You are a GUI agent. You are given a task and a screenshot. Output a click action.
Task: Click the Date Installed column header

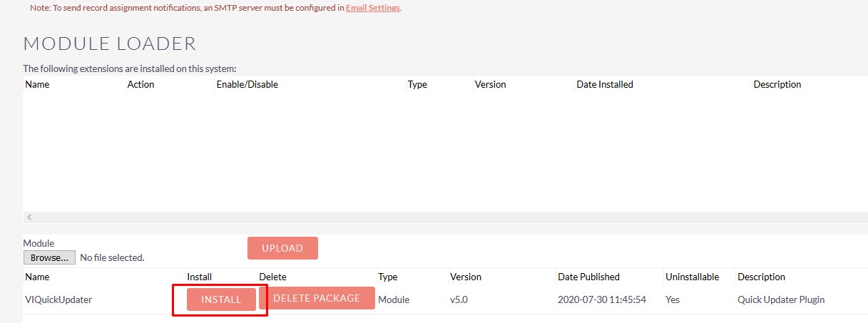click(x=605, y=84)
